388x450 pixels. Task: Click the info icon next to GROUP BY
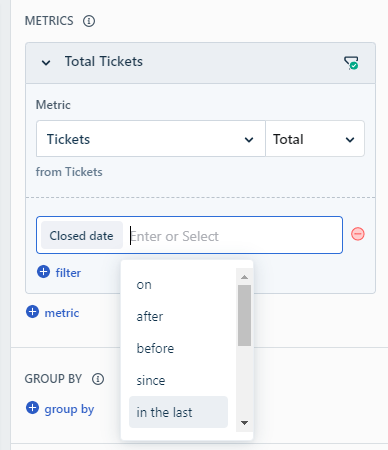(98, 379)
